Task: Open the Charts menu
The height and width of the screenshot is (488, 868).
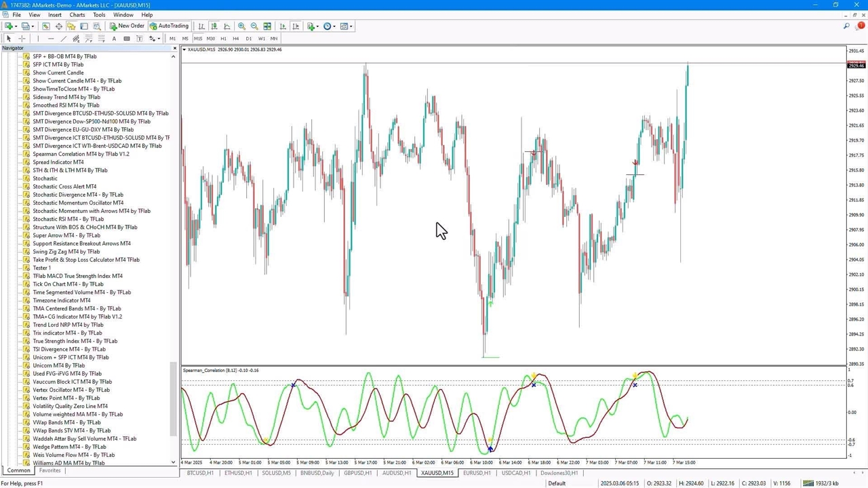Action: tap(77, 14)
